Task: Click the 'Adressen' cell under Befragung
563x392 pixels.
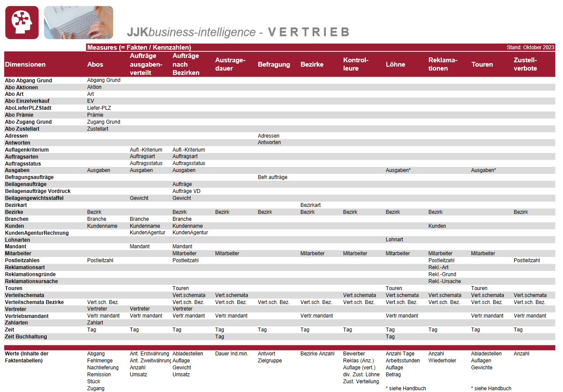Action: pyautogui.click(x=269, y=136)
